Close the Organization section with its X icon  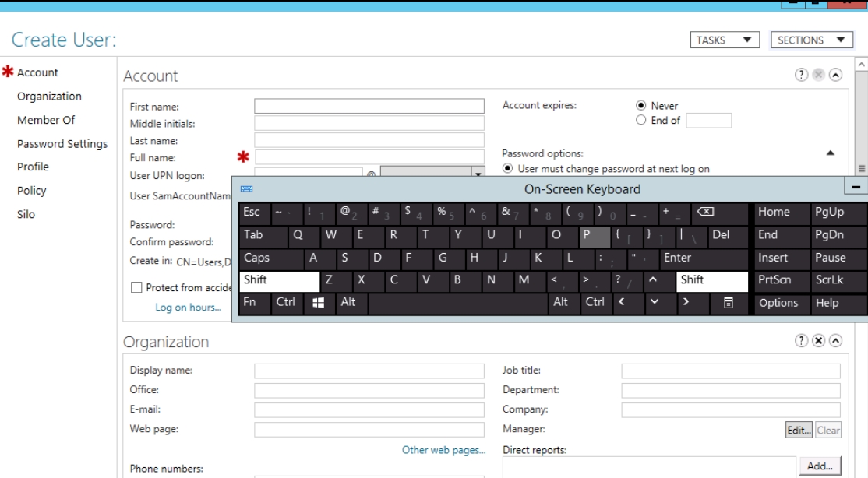point(818,342)
